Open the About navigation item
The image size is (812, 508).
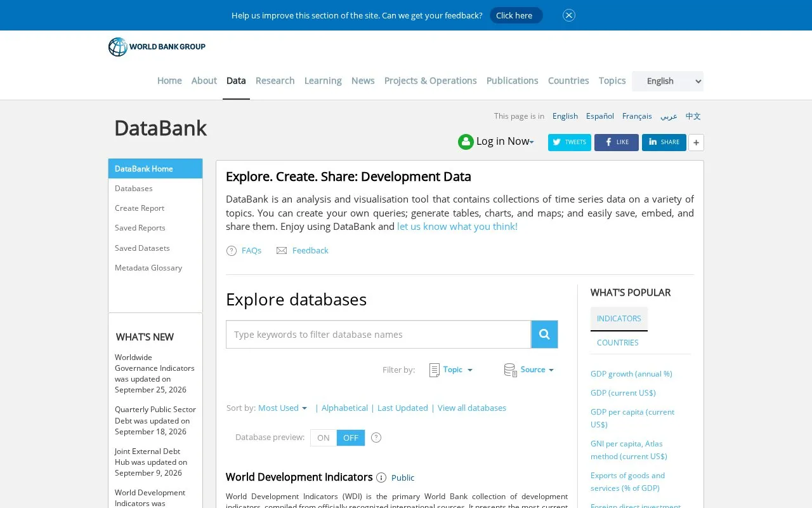coord(204,81)
